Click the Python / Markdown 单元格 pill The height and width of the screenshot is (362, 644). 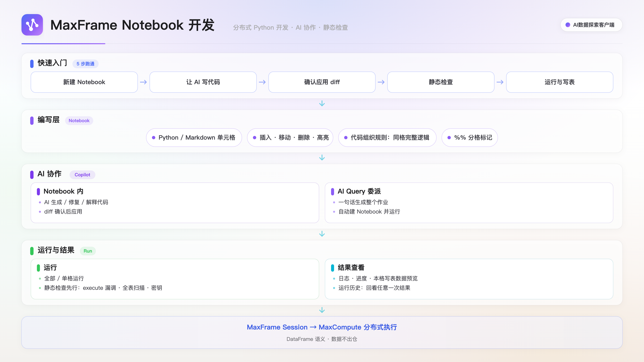[194, 138]
